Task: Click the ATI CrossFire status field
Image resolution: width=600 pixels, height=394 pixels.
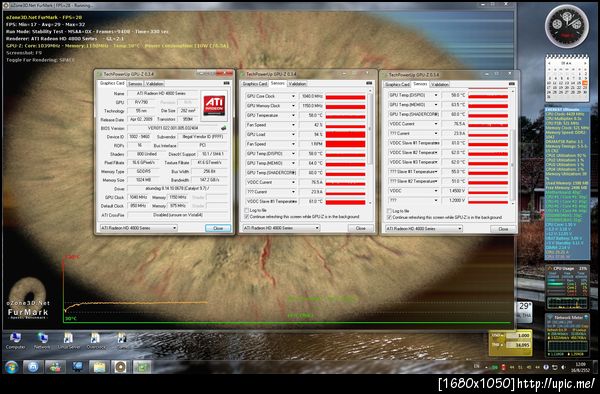Action: 178,215
